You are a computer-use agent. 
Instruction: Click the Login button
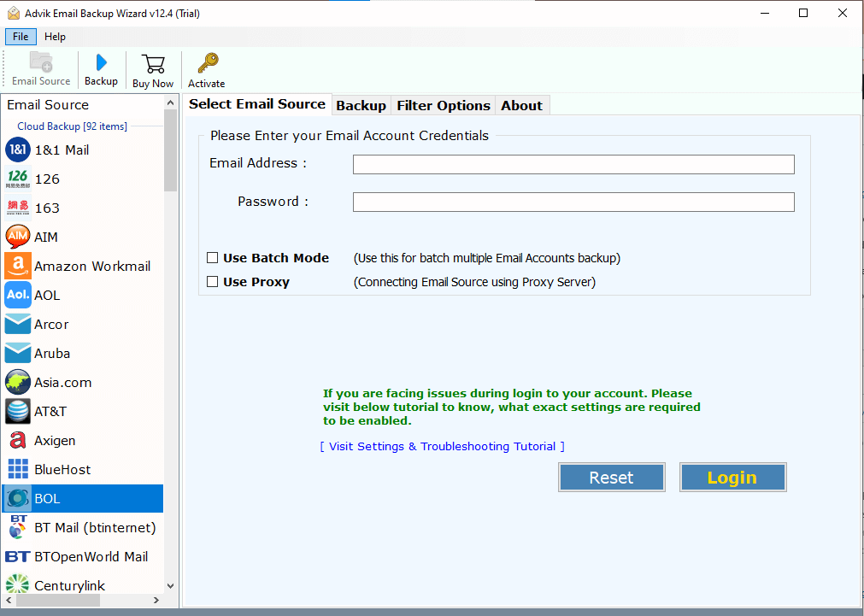(x=733, y=477)
